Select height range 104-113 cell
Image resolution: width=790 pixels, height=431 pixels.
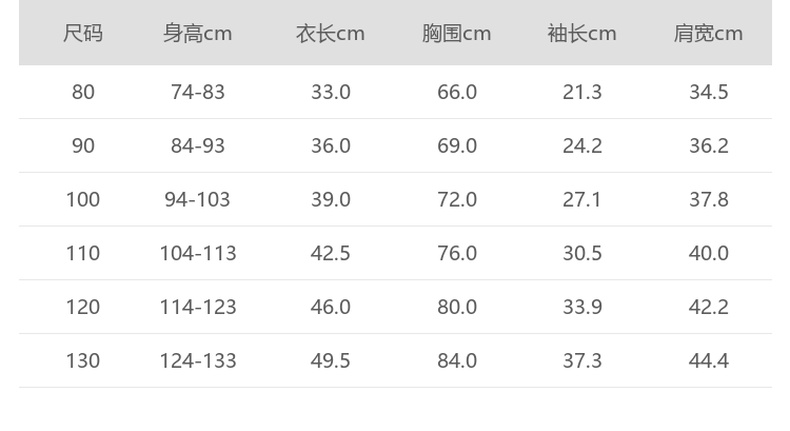click(198, 253)
